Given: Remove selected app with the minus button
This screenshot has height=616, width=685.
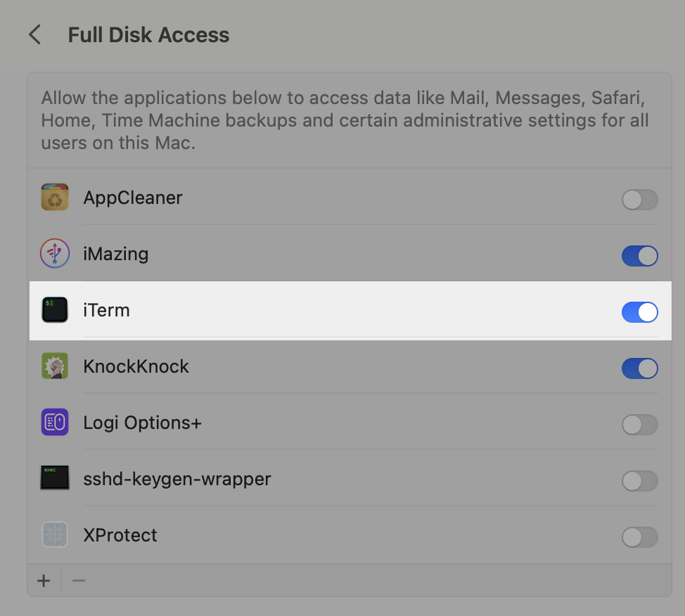Looking at the screenshot, I should pos(79,581).
